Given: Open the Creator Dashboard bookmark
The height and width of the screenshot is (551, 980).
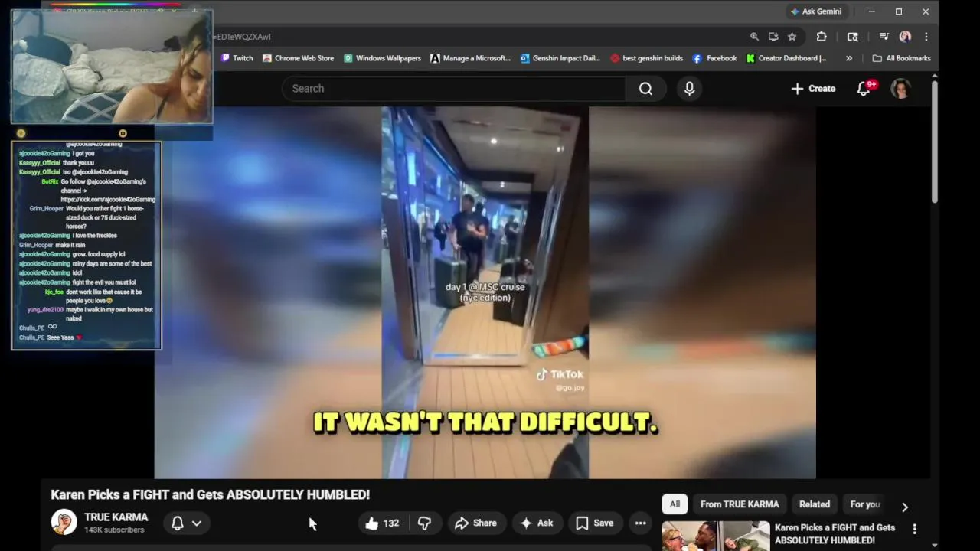Looking at the screenshot, I should pyautogui.click(x=786, y=58).
